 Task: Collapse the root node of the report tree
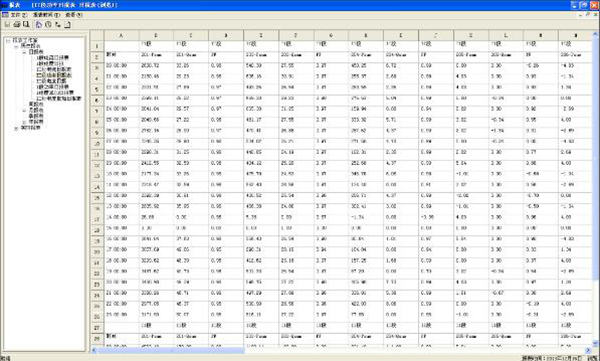(x=7, y=40)
